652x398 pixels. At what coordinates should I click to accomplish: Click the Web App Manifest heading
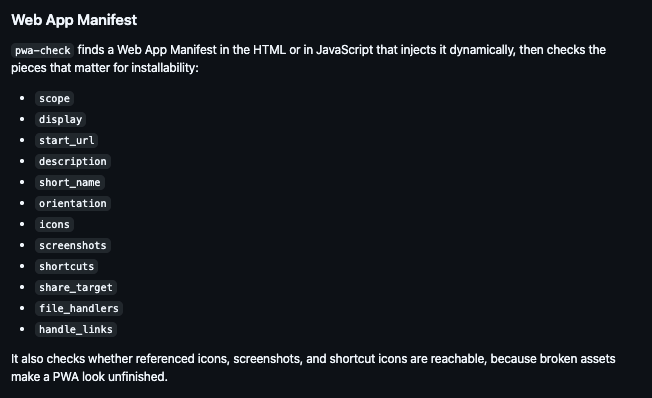pos(74,20)
